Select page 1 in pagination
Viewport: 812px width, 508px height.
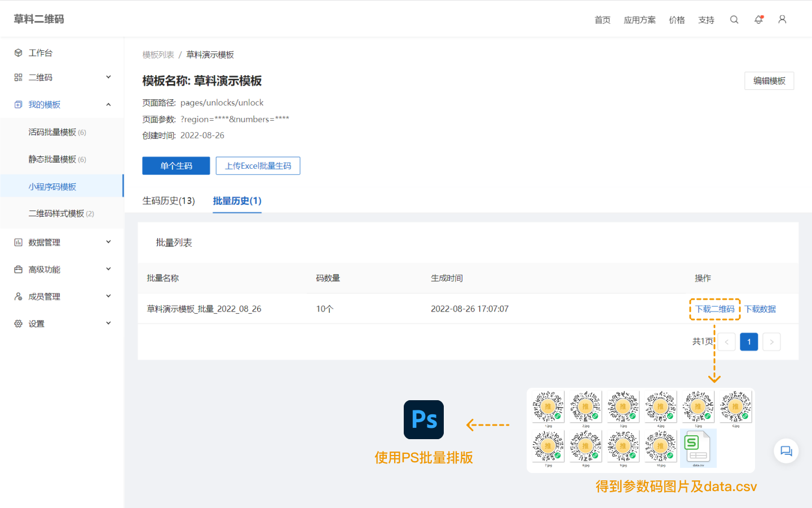pos(749,342)
